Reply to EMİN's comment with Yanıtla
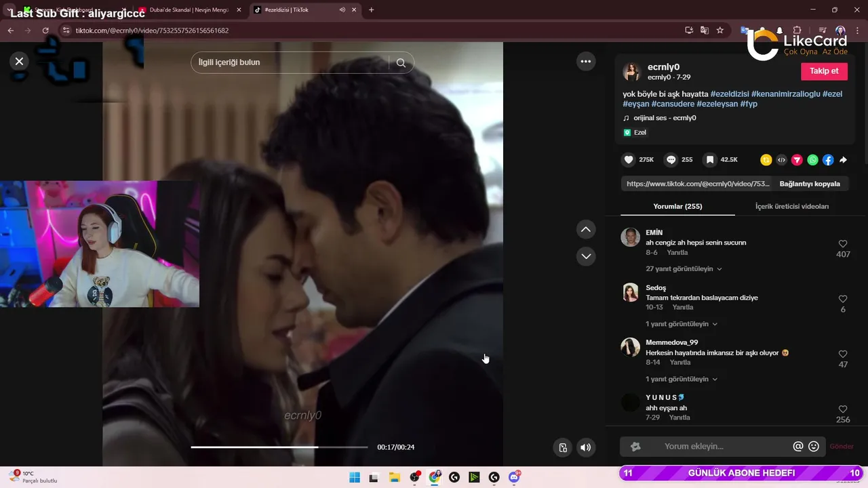Image resolution: width=868 pixels, height=488 pixels. tap(677, 253)
